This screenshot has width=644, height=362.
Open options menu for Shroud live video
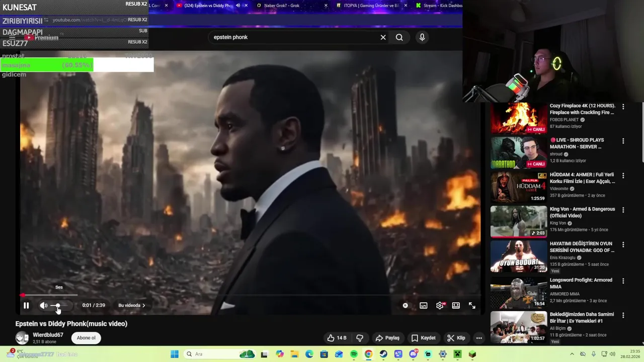click(x=623, y=141)
